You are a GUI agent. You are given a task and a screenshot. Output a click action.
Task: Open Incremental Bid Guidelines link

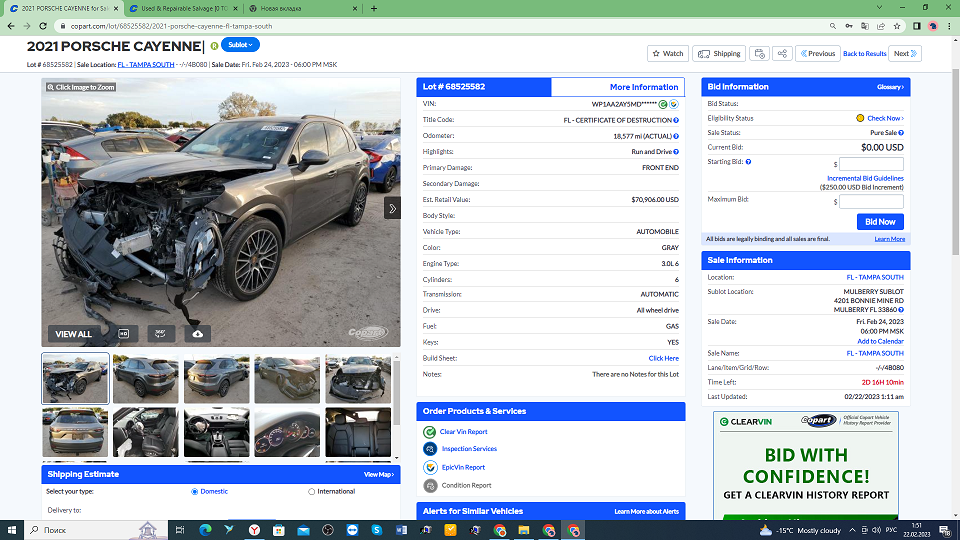tap(865, 179)
